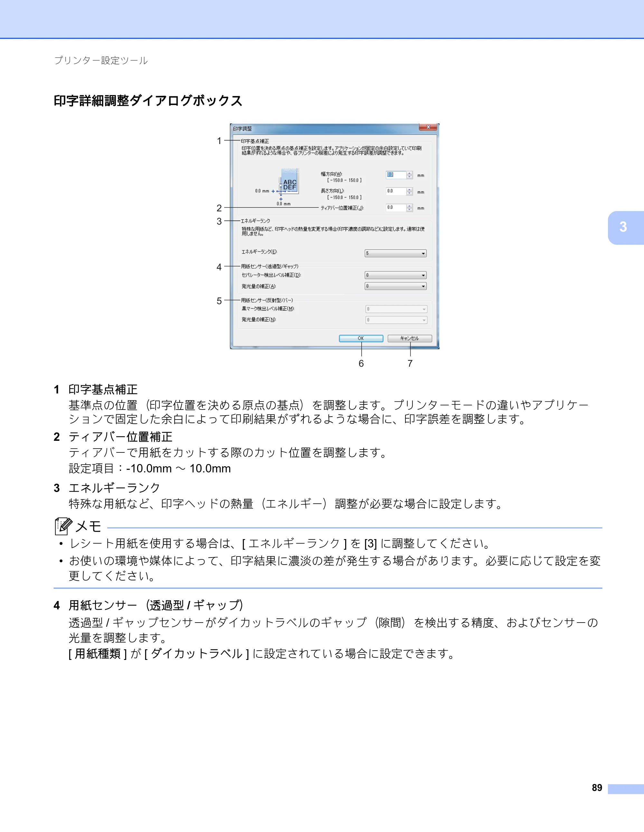Open the エネルギーランク(E) dropdown
Image resolution: width=644 pixels, height=832 pixels.
tap(395, 253)
